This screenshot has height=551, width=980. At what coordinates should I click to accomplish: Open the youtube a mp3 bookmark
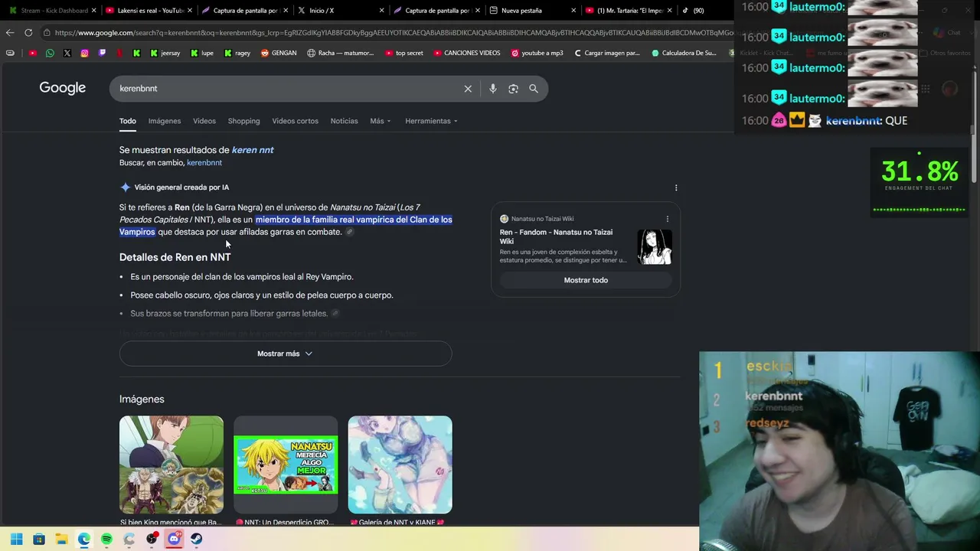[x=537, y=53]
